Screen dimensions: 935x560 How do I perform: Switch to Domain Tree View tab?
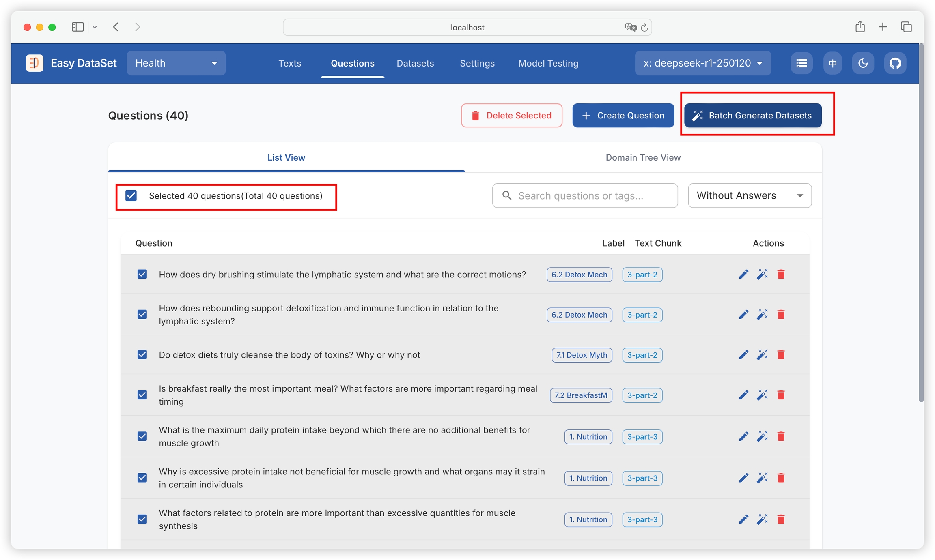click(643, 158)
